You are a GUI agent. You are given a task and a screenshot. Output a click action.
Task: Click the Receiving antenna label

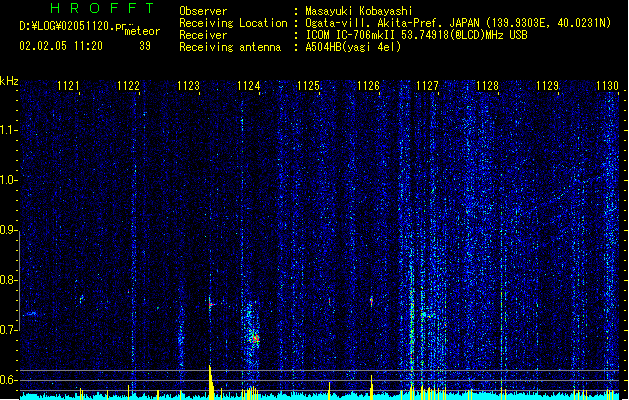(x=230, y=47)
